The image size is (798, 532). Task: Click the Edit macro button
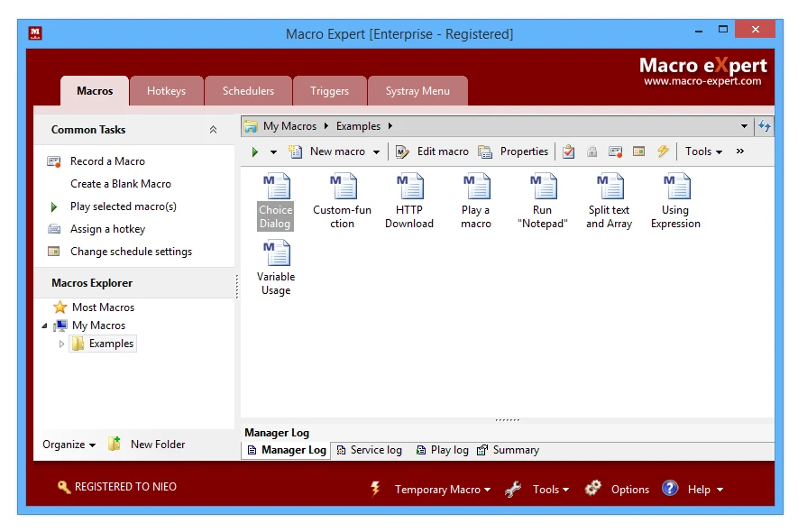tap(432, 151)
